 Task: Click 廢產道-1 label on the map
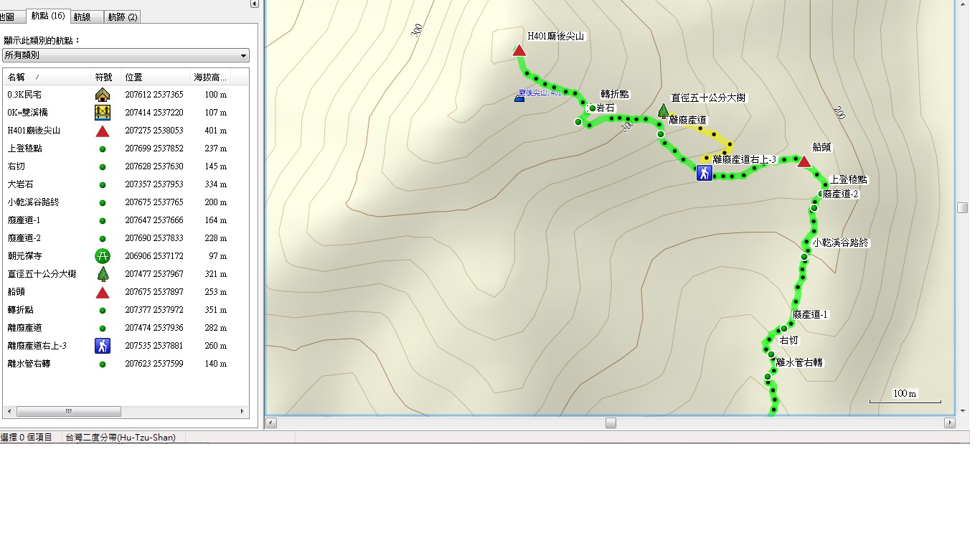(810, 314)
